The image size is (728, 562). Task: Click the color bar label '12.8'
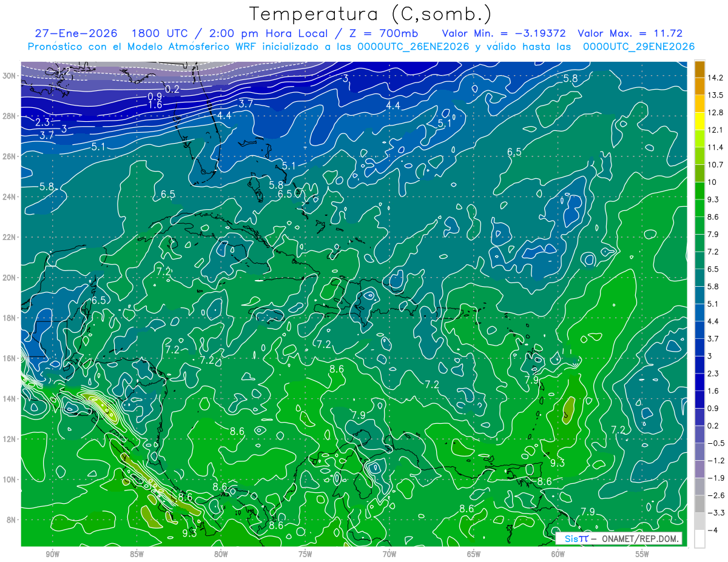[715, 113]
